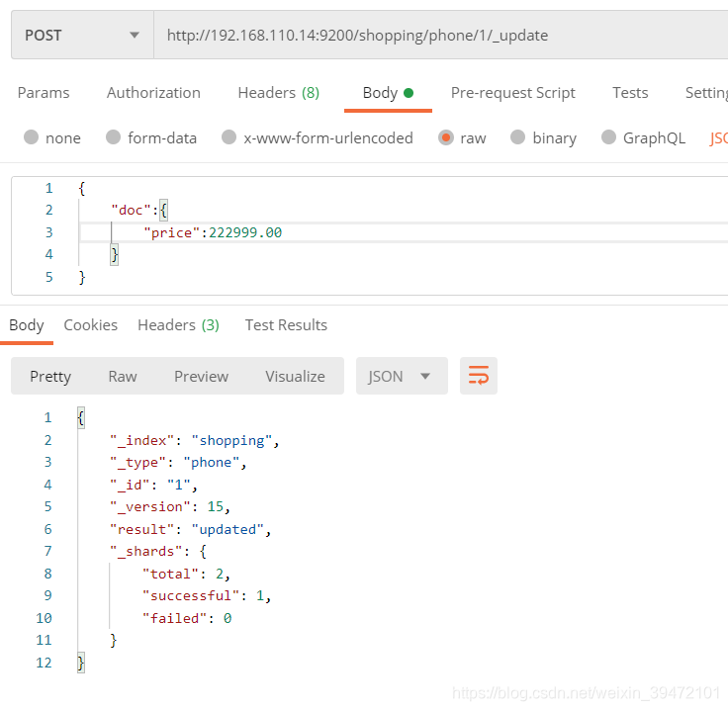Switch response view to Preview

[201, 376]
